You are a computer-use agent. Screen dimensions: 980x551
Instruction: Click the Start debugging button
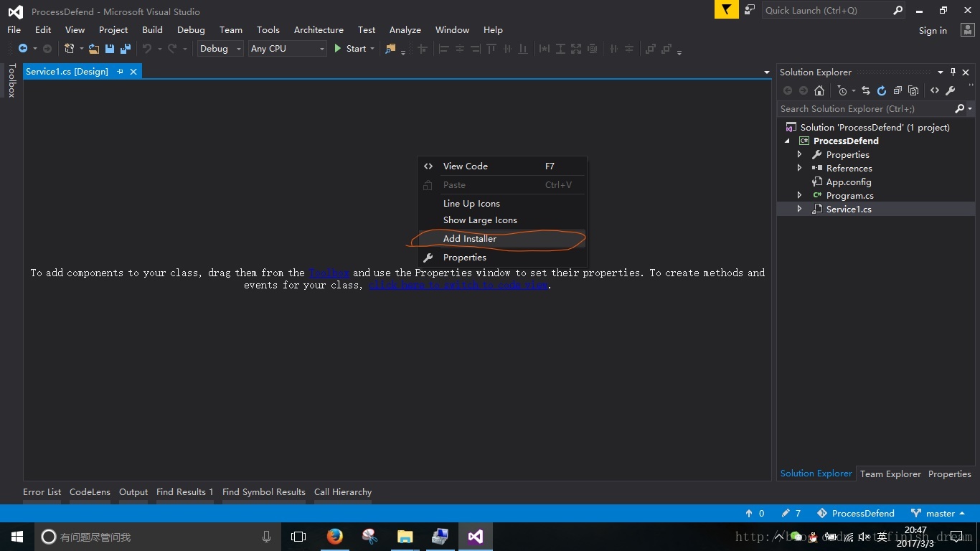pos(350,49)
